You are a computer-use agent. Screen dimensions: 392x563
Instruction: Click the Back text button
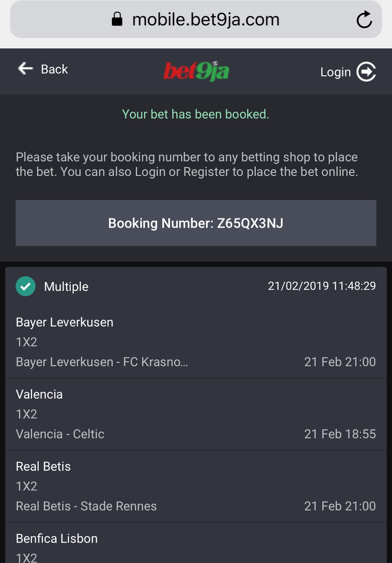click(x=54, y=69)
